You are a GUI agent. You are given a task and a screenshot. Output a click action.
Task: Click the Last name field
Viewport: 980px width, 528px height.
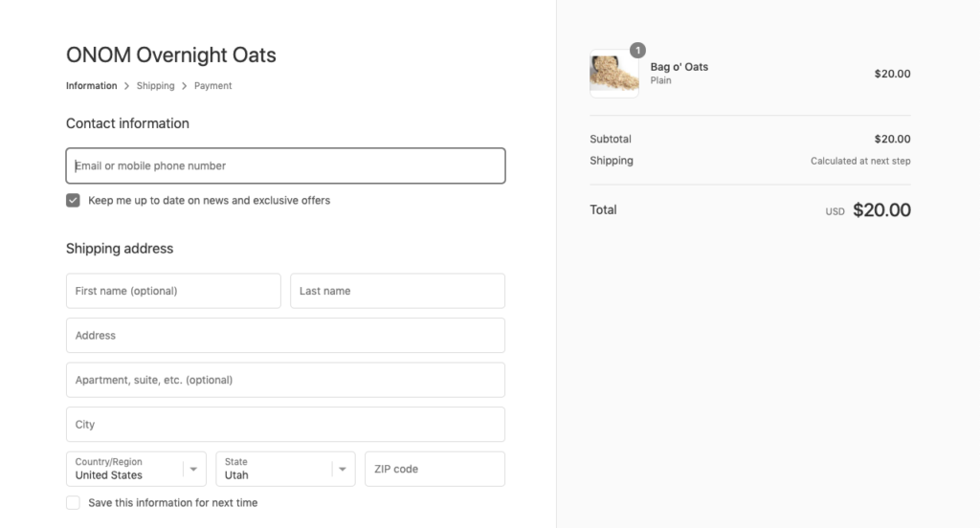(x=397, y=291)
